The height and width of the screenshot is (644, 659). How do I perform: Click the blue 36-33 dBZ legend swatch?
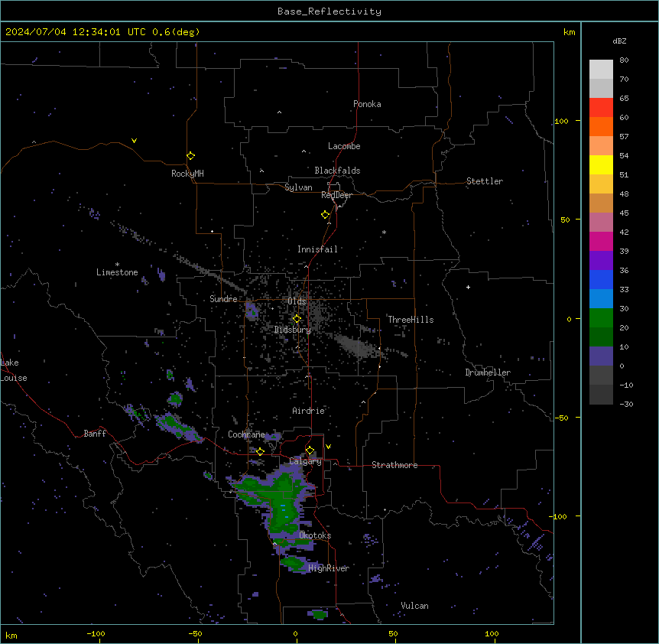click(x=601, y=280)
